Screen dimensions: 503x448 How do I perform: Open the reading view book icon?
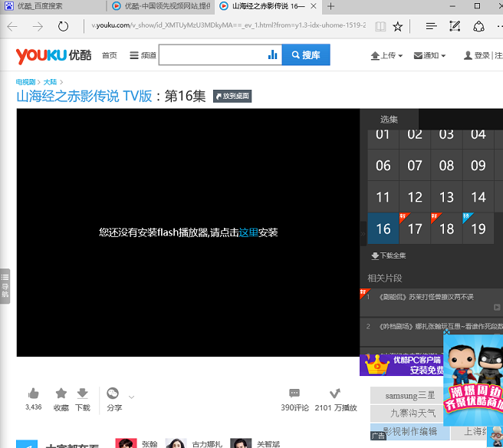pos(380,26)
